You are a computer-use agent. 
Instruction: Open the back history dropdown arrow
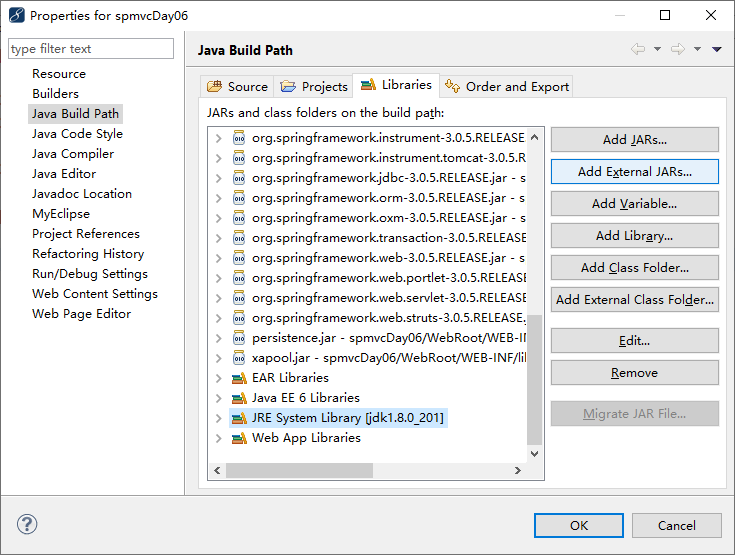tap(658, 49)
